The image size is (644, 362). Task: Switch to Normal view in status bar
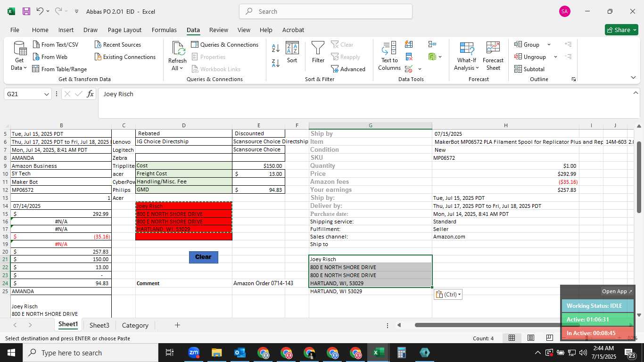click(x=512, y=338)
